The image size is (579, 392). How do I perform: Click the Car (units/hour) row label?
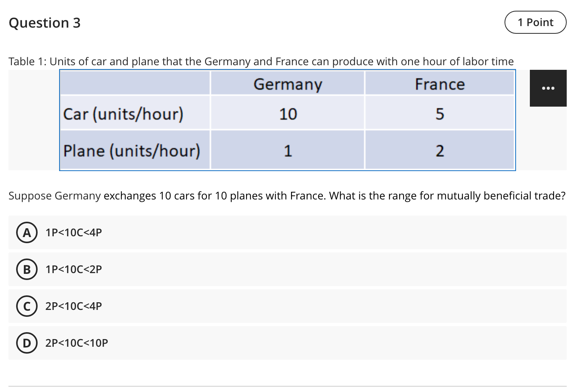pyautogui.click(x=124, y=113)
